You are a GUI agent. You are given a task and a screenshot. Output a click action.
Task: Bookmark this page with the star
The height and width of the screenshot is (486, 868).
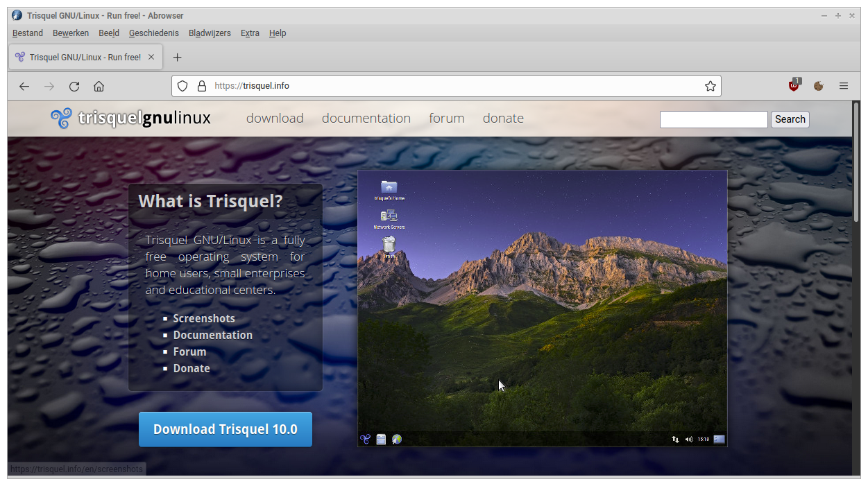(710, 86)
